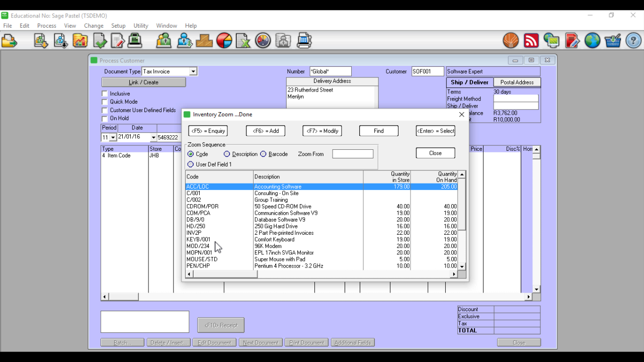Click the inventory list horizontal scrollbar thumb
The width and height of the screenshot is (644, 362).
225,275
